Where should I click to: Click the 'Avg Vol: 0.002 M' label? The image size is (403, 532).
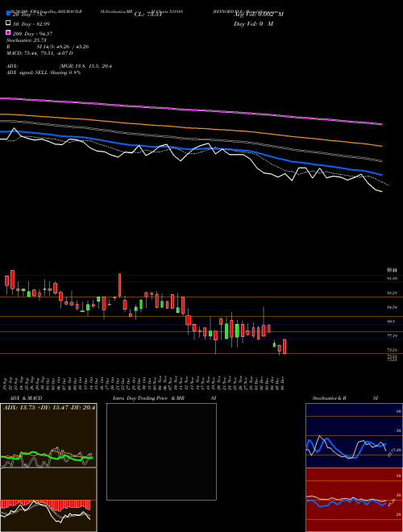[x=259, y=15]
